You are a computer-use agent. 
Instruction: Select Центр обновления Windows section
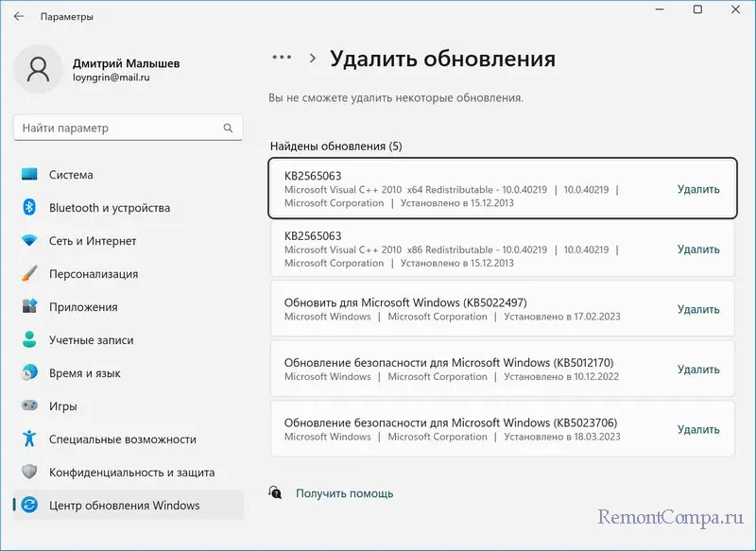pyautogui.click(x=124, y=506)
